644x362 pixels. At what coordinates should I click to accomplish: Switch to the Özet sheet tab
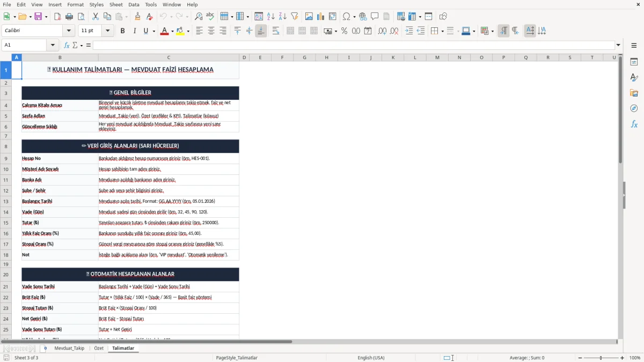[x=99, y=348]
